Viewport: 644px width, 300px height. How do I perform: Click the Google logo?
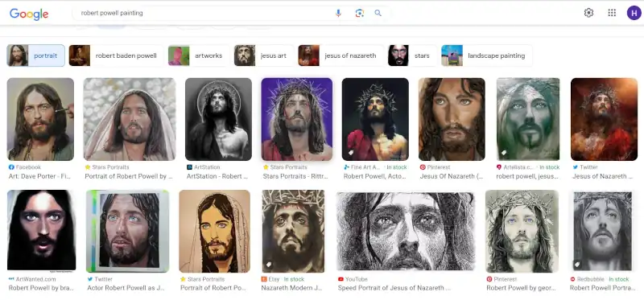pos(29,14)
